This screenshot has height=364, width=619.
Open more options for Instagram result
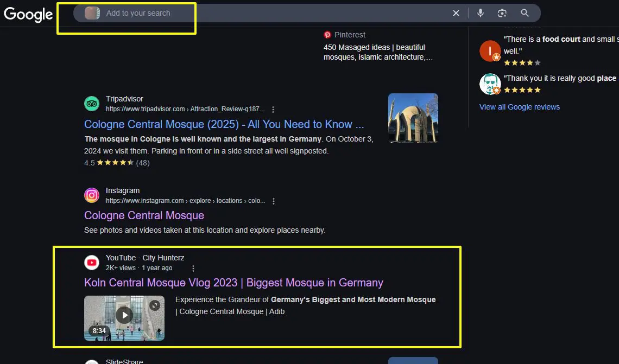(x=274, y=201)
